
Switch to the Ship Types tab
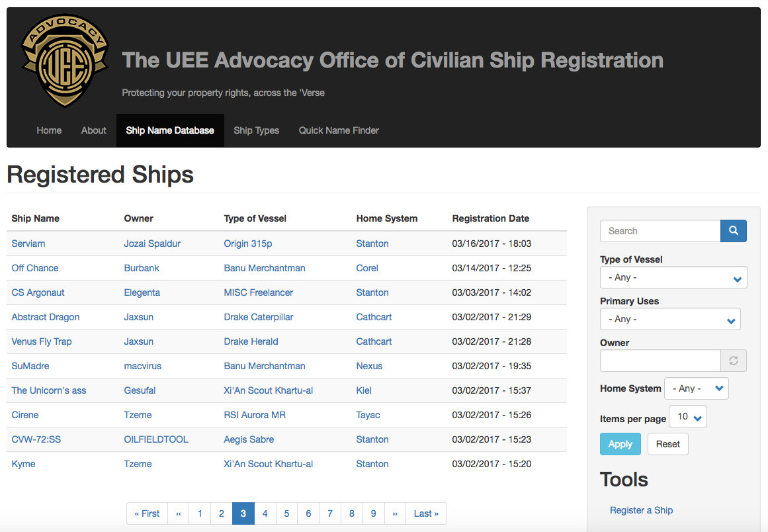[x=256, y=130]
